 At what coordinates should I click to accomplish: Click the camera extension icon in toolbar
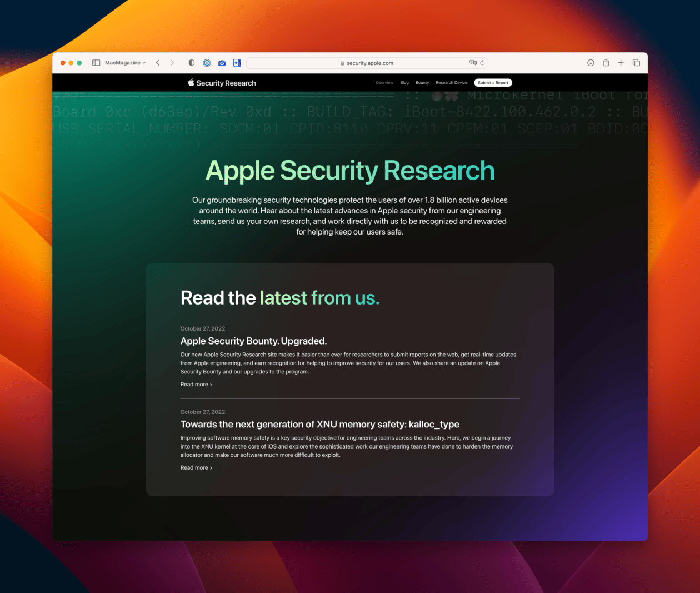(222, 63)
